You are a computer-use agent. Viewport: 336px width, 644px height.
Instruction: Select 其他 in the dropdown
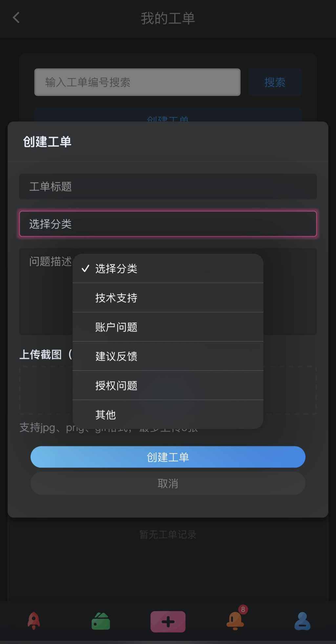168,414
